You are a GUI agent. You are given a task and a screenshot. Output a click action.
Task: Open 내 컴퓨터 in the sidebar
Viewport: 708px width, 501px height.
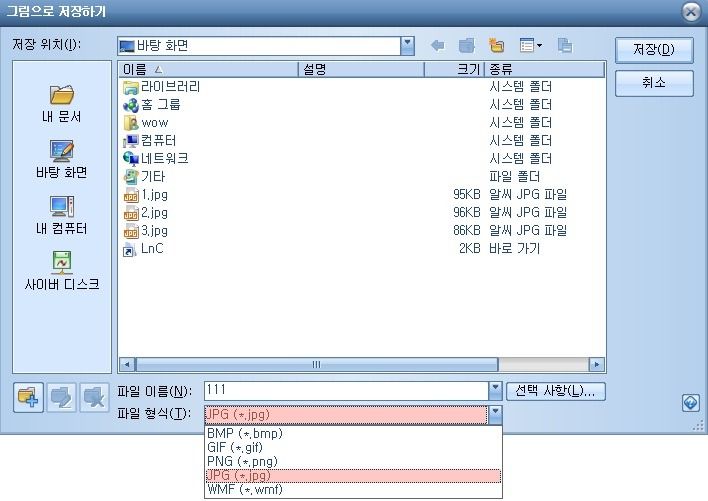(x=61, y=215)
